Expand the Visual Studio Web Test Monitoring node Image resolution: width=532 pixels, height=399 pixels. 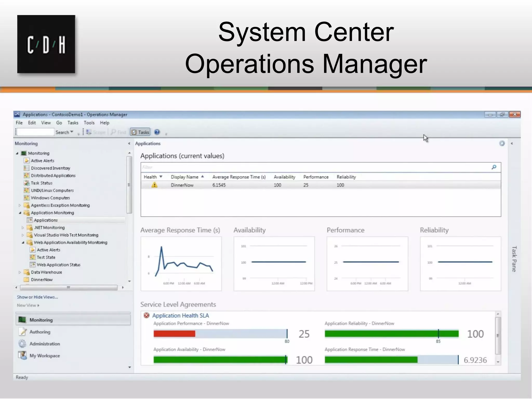click(x=23, y=235)
